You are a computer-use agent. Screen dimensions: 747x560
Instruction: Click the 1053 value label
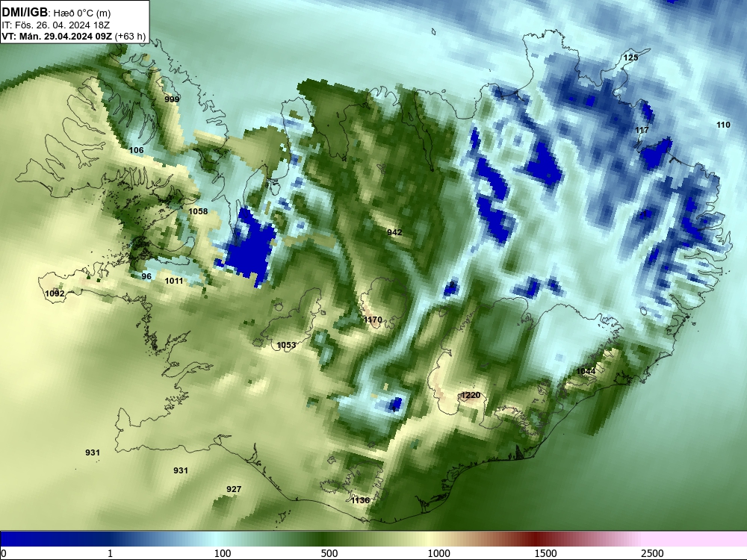(x=286, y=345)
